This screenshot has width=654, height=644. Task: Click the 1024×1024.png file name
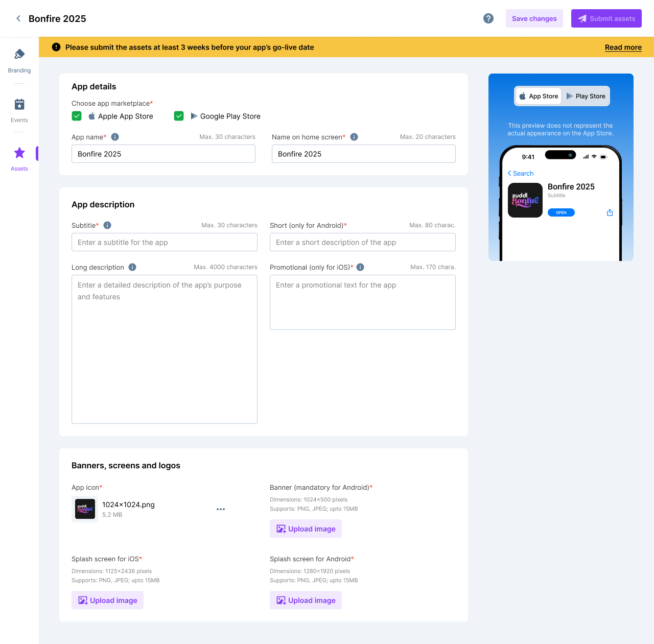coord(128,505)
